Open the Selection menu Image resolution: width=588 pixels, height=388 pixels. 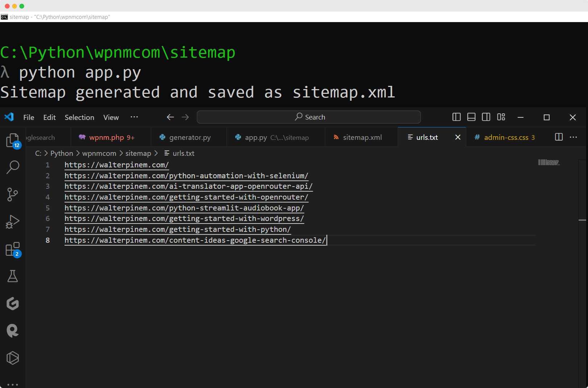coord(79,117)
